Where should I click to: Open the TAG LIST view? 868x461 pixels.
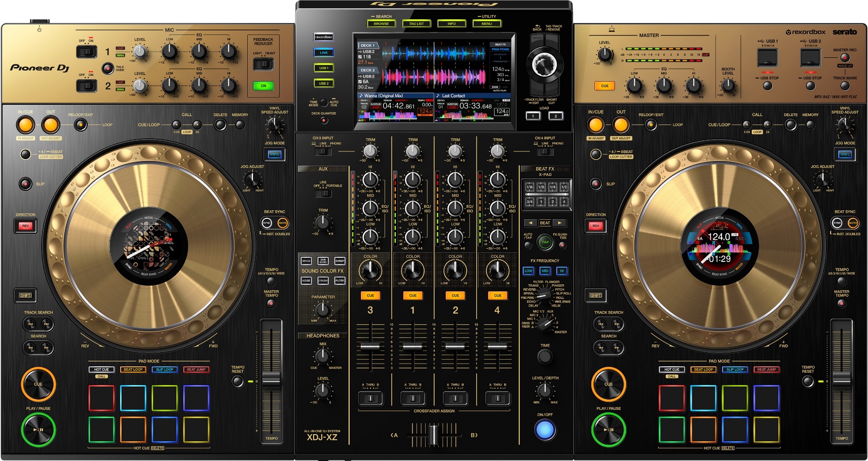point(416,23)
